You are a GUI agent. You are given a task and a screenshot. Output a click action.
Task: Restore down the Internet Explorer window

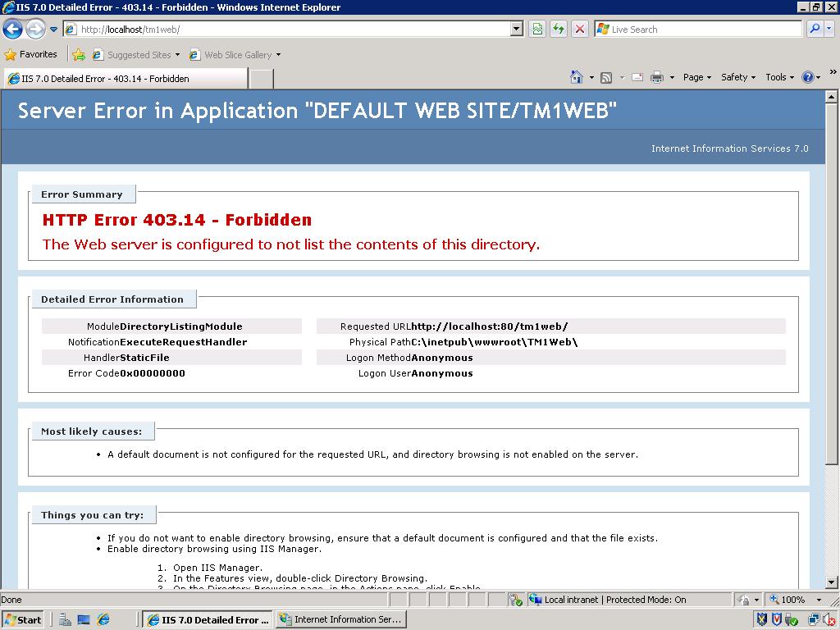(816, 7)
